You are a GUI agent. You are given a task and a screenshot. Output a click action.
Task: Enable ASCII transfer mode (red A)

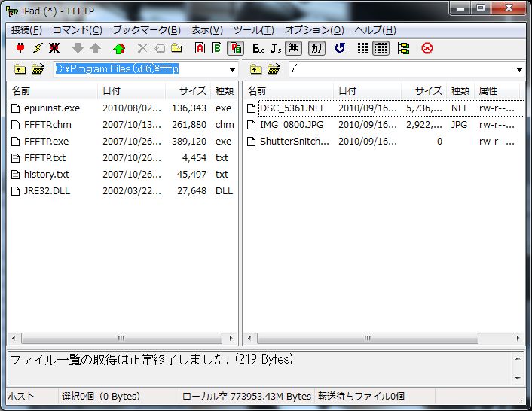pyautogui.click(x=200, y=48)
